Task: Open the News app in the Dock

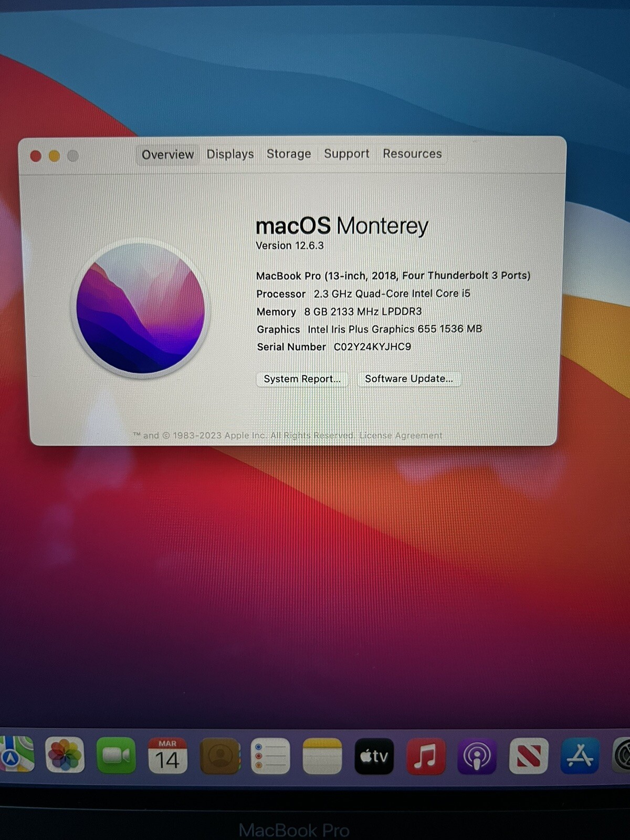Action: tap(529, 755)
